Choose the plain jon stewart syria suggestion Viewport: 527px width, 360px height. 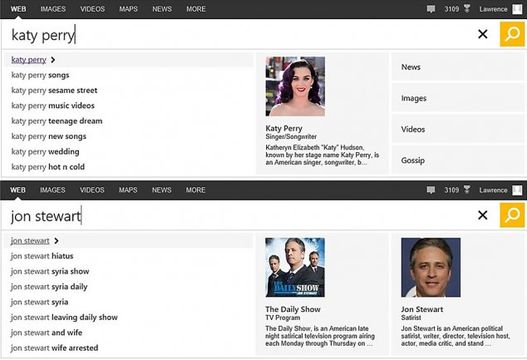point(39,302)
